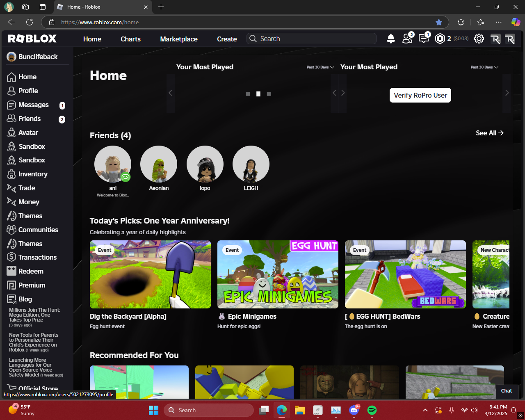Refresh the Roblox page
Image resolution: width=525 pixels, height=420 pixels.
click(30, 22)
